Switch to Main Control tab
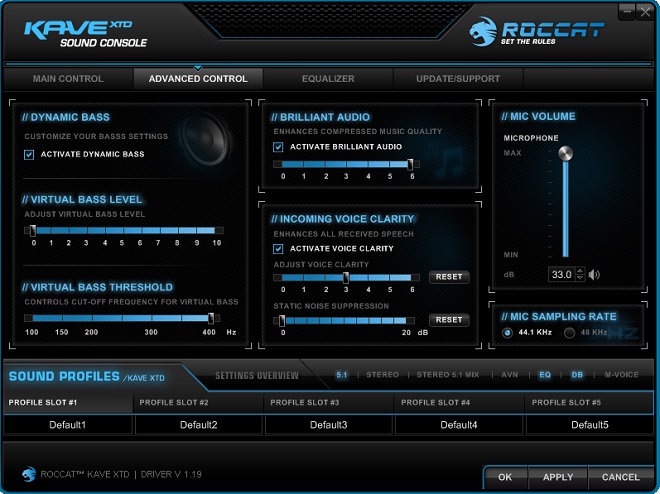Screen dimensions: 660x494 pyautogui.click(x=68, y=79)
